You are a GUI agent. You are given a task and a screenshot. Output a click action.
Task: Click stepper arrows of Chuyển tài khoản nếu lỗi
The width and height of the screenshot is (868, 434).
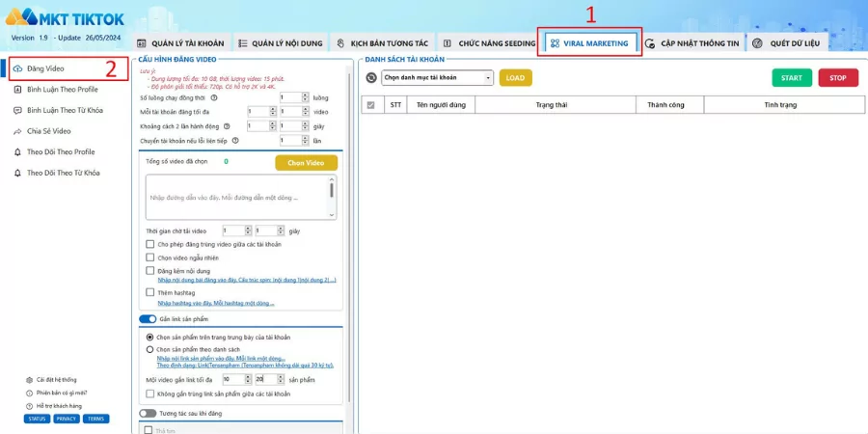[305, 141]
